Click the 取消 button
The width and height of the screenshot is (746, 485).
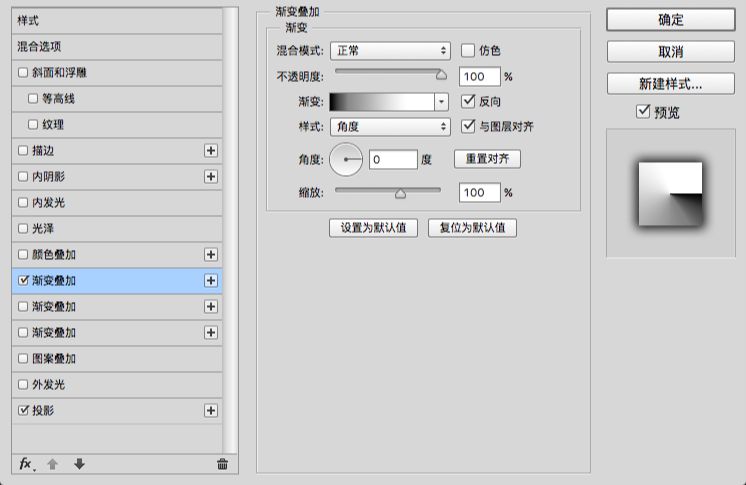coord(671,51)
